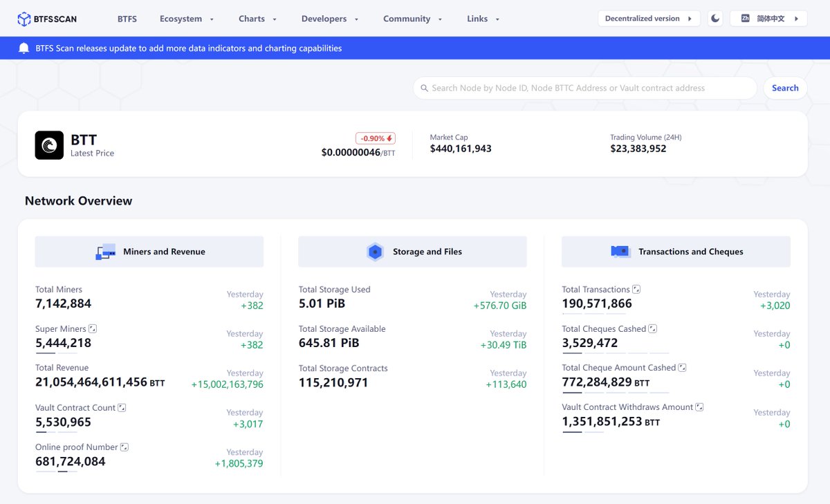Switch language to 简体中文

[x=768, y=19]
